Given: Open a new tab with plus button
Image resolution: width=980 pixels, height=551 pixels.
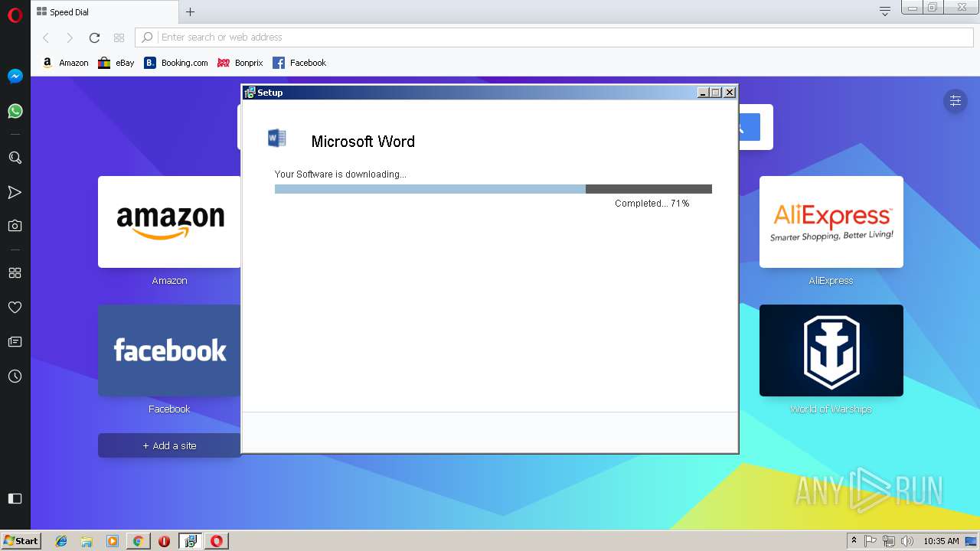Looking at the screenshot, I should (191, 11).
